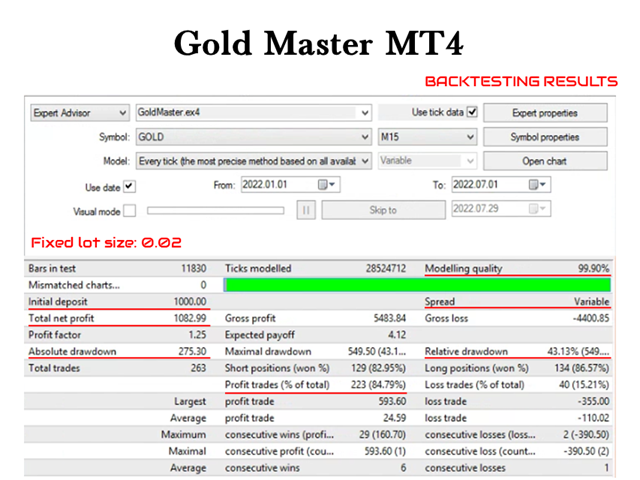Click the Skip to button

pos(383,210)
